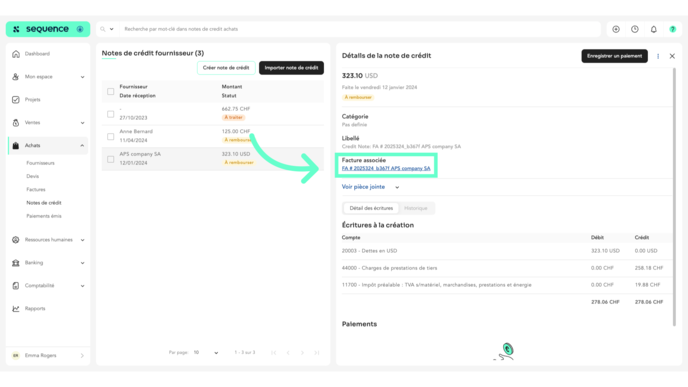The image size is (688, 387).
Task: Click the sequence logo
Action: [x=47, y=29]
